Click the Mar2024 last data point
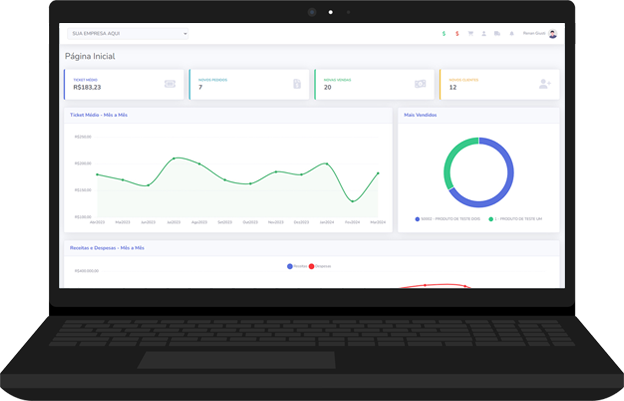Viewport: 624px width, 401px height. [x=378, y=173]
